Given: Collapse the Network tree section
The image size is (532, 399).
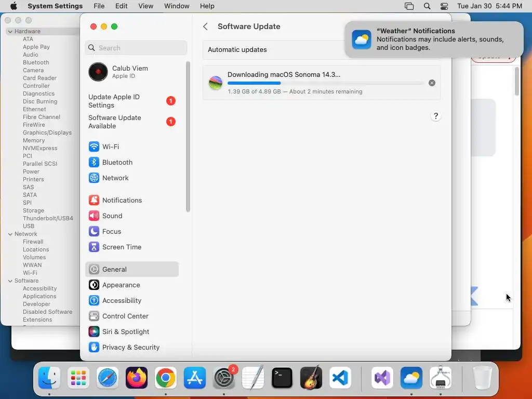Looking at the screenshot, I should [x=10, y=234].
